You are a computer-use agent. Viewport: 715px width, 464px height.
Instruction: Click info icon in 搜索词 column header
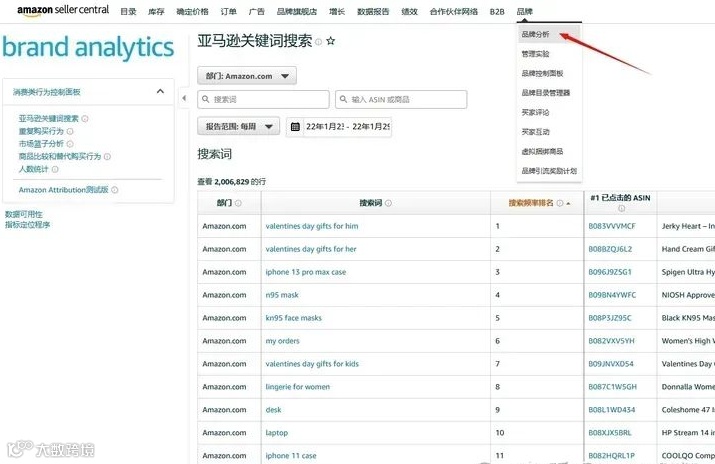coord(388,203)
